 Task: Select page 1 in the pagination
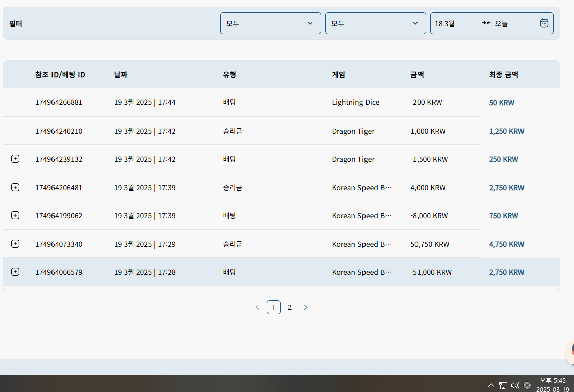click(274, 307)
